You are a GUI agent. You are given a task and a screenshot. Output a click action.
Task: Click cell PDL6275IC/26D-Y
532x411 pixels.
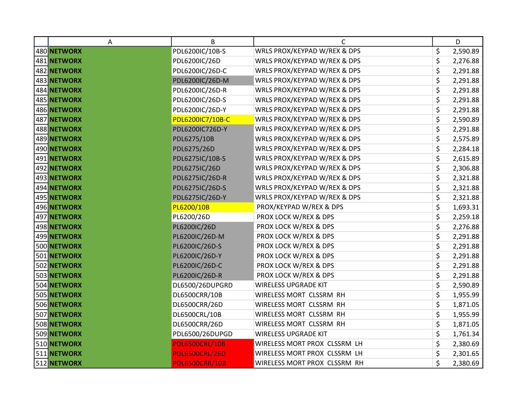pos(212,198)
